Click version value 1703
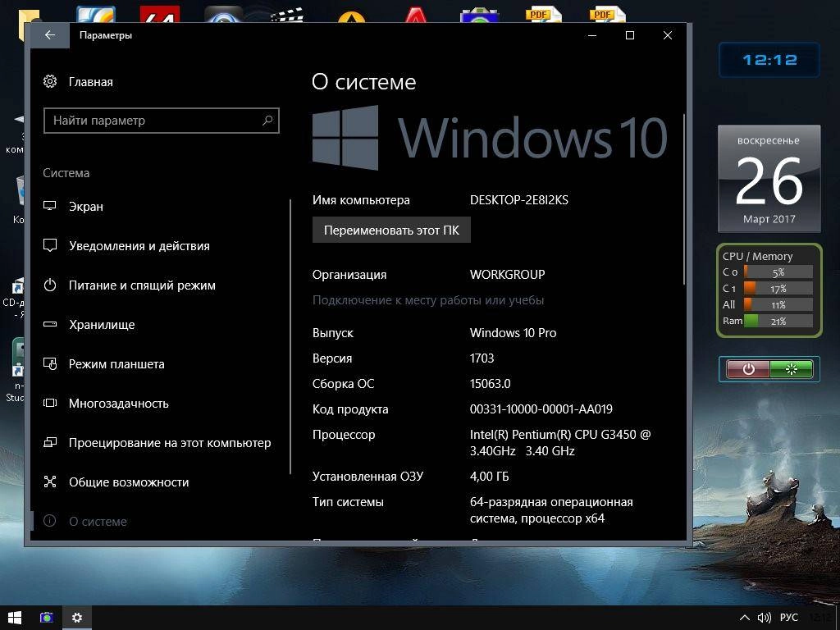Image resolution: width=840 pixels, height=630 pixels. (x=482, y=358)
